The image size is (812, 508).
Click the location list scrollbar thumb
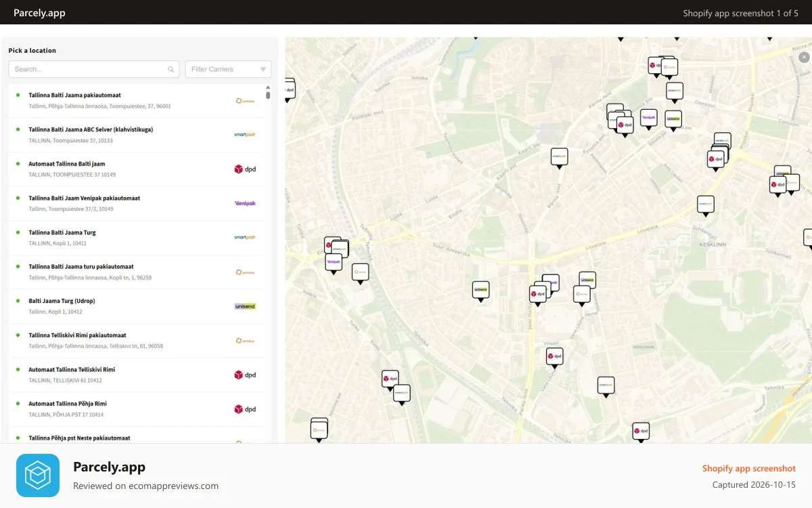click(x=268, y=96)
